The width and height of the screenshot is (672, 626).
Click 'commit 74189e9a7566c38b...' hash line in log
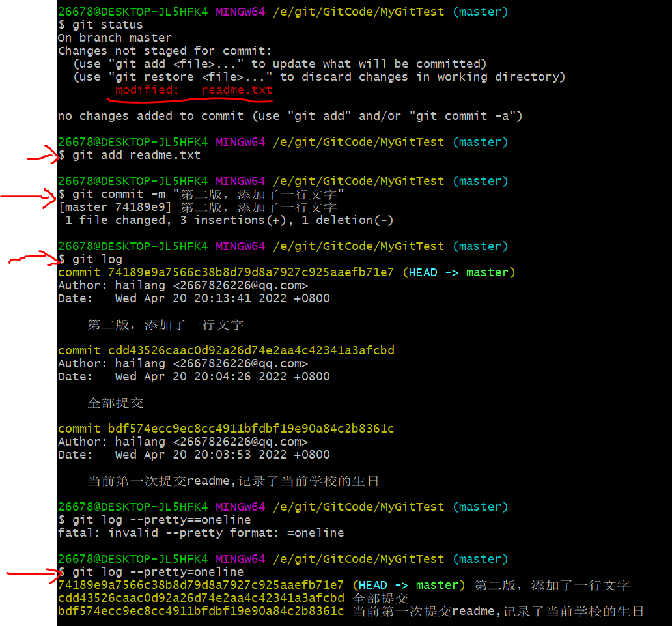coord(226,273)
